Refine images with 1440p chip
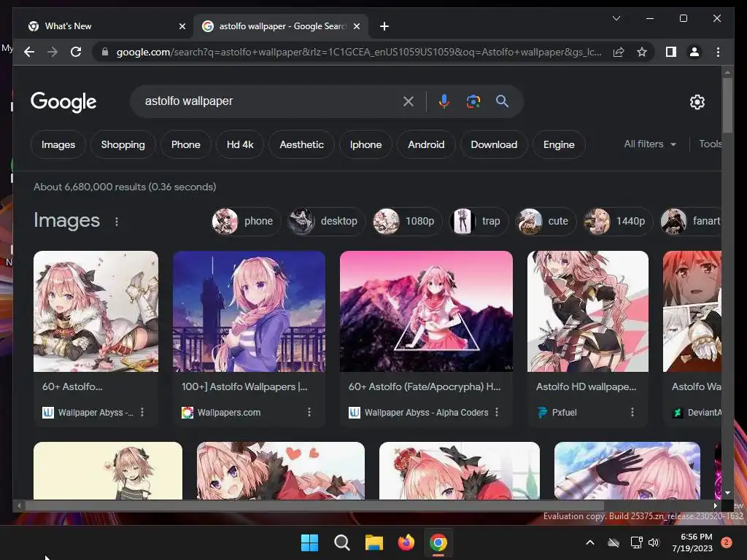Viewport: 747px width, 560px height. pos(618,221)
